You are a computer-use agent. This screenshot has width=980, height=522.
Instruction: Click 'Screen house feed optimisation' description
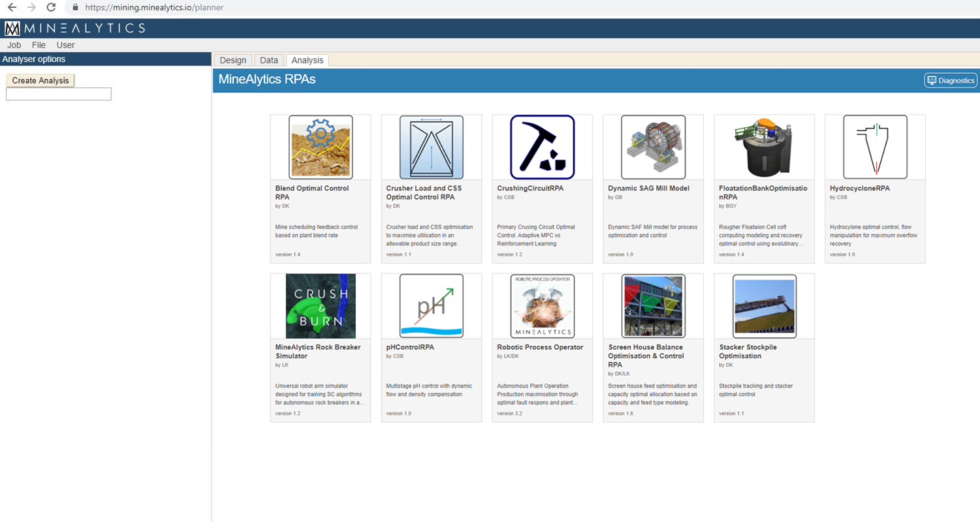click(x=653, y=393)
